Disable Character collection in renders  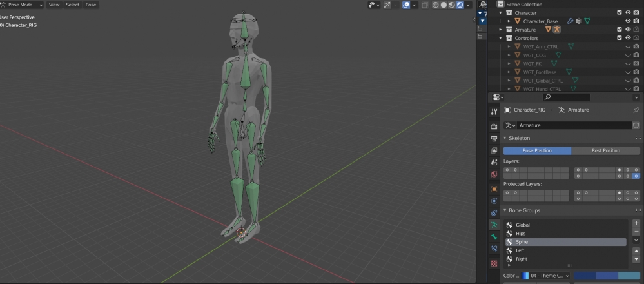[636, 13]
